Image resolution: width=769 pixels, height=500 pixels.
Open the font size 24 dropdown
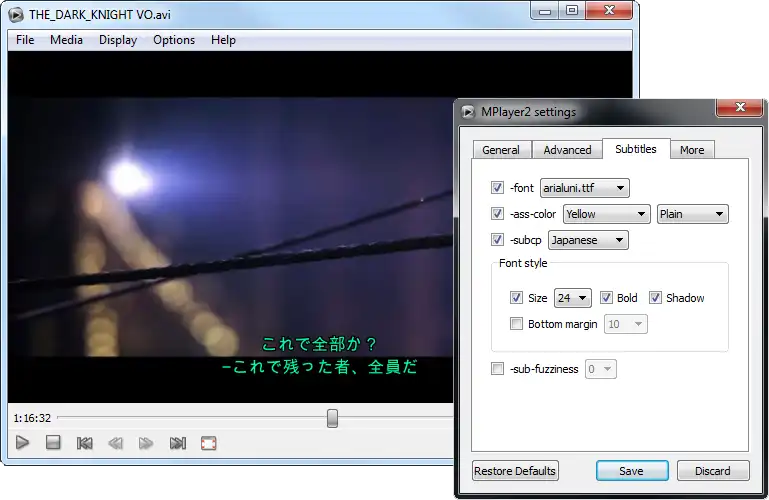[573, 298]
